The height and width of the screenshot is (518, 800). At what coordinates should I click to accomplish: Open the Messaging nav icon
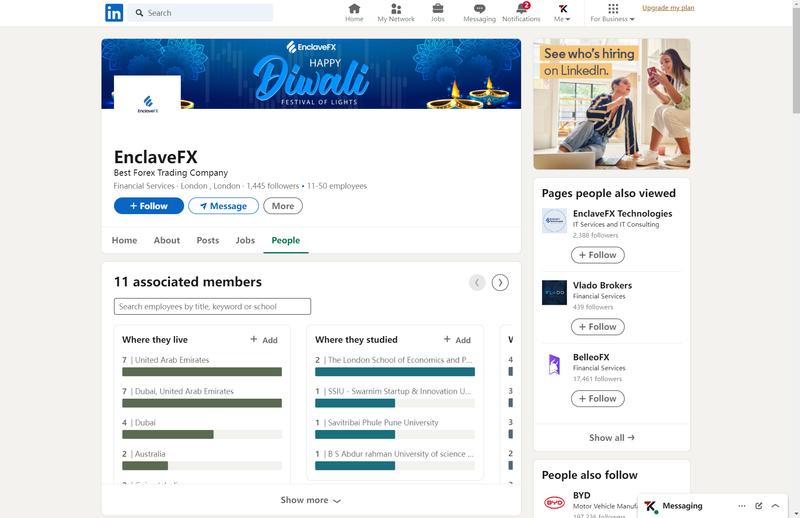tap(479, 13)
